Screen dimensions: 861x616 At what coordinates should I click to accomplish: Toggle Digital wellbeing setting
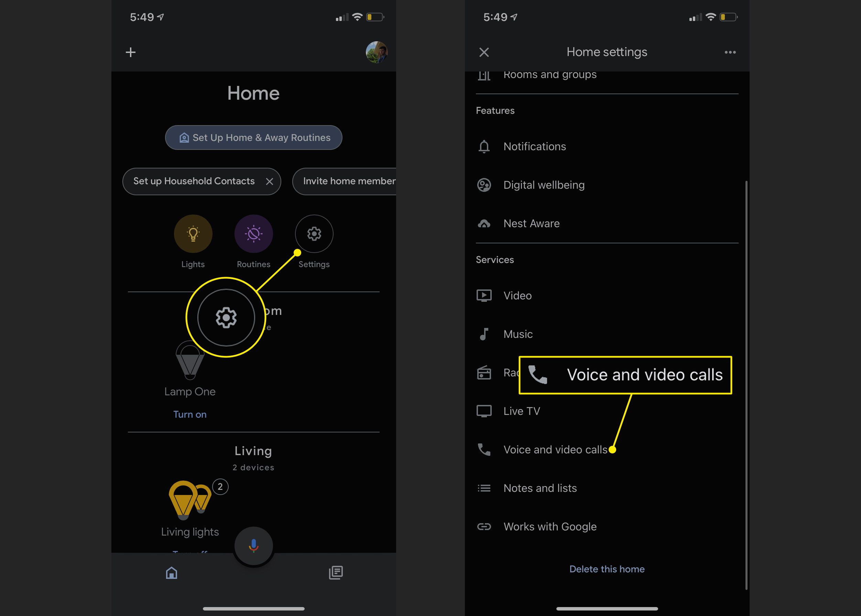[x=544, y=185]
